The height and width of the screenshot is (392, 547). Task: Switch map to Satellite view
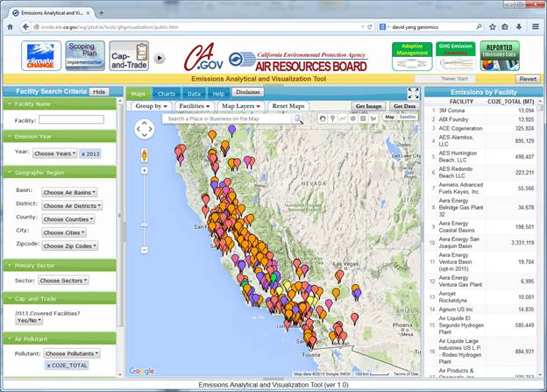pos(408,117)
